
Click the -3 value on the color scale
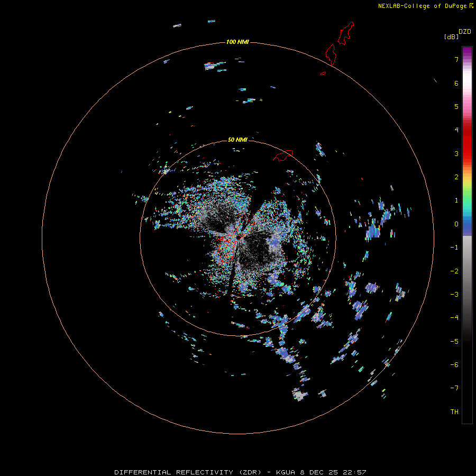click(x=454, y=295)
